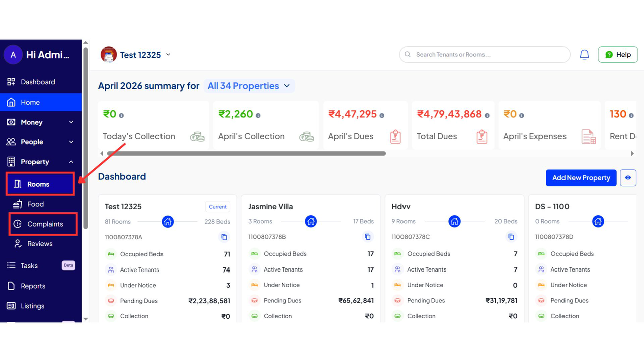Click the info icon beside April's Dues amount

point(382,115)
